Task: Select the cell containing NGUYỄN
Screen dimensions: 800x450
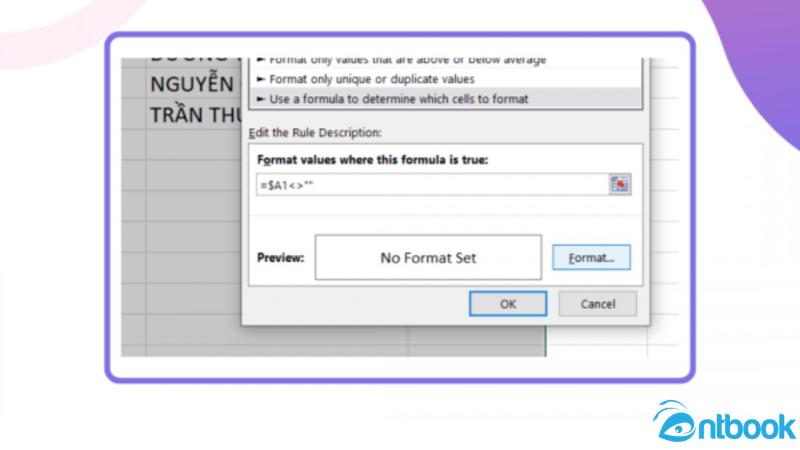Action: click(x=193, y=84)
